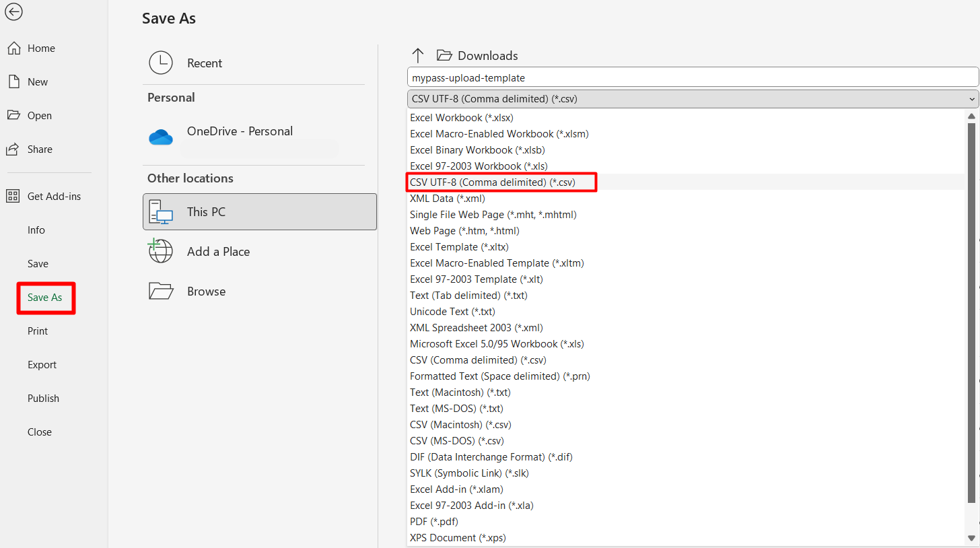Screen dimensions: 980x548
Task: Click the Downloads folder icon
Action: 444,55
